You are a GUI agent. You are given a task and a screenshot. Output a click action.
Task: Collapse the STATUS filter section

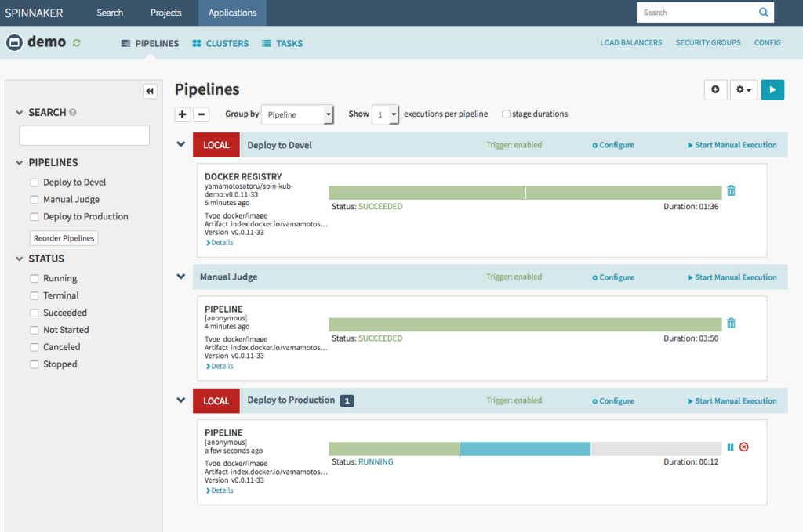pyautogui.click(x=20, y=259)
